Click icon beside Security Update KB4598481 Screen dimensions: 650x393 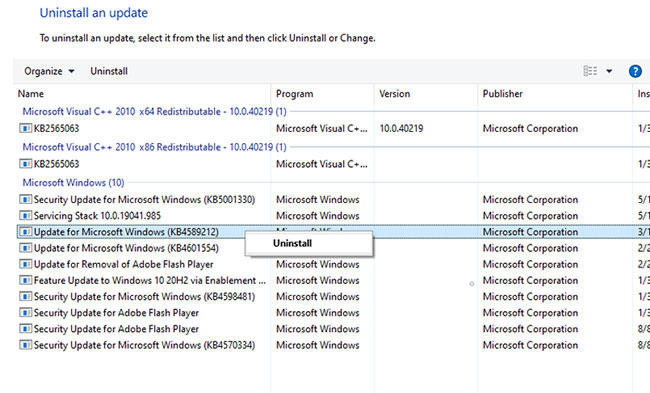pos(25,297)
